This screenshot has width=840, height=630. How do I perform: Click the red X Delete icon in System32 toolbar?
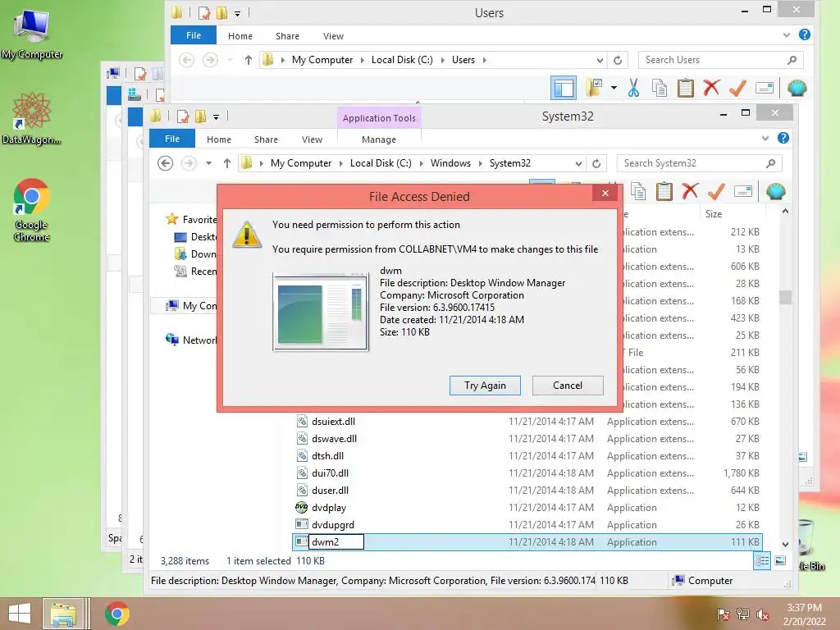pyautogui.click(x=690, y=190)
